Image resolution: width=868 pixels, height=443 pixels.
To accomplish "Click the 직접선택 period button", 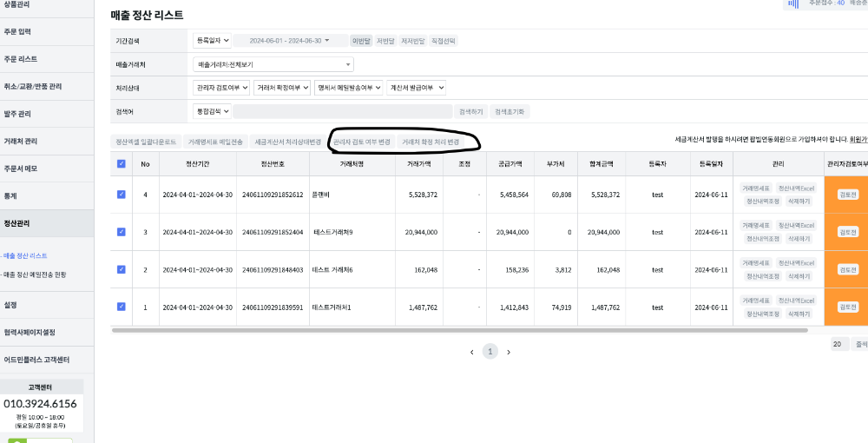I will [444, 41].
